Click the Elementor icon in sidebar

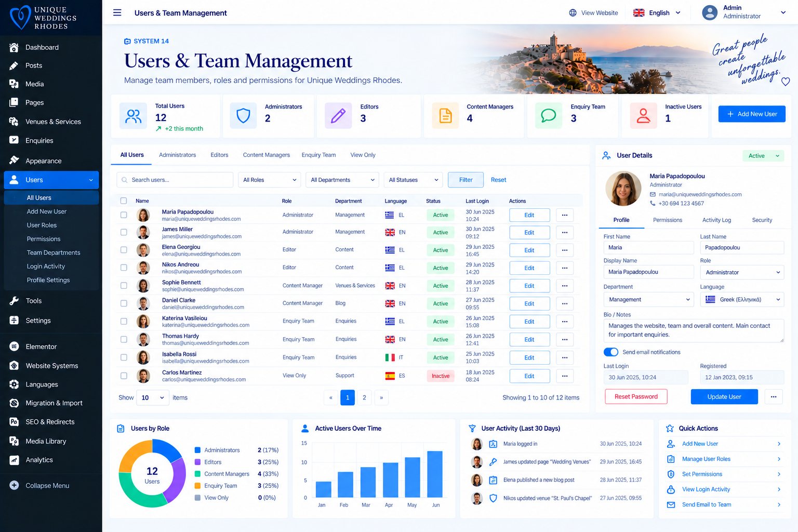14,347
